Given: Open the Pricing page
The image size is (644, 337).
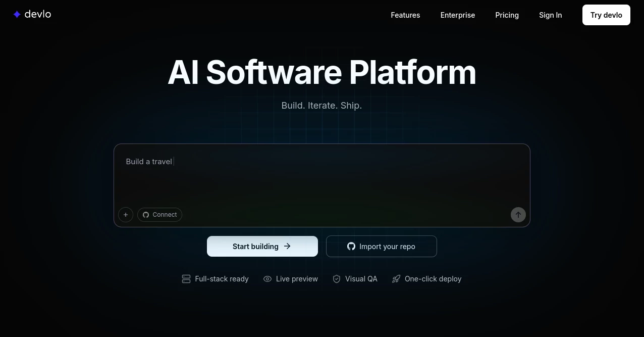Looking at the screenshot, I should 507,15.
